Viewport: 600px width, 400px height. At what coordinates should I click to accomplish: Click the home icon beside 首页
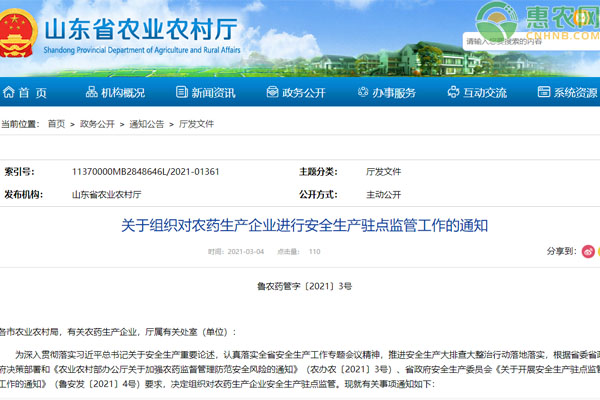[x=8, y=92]
